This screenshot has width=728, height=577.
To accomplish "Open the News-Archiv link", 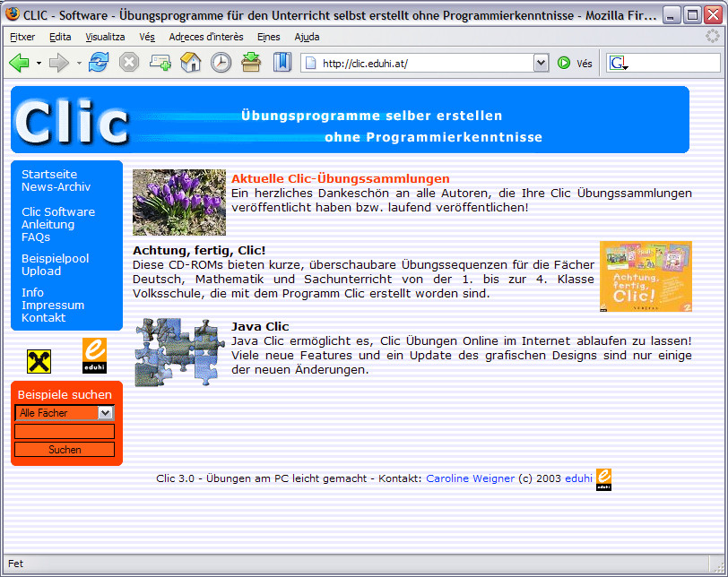I will tap(56, 187).
